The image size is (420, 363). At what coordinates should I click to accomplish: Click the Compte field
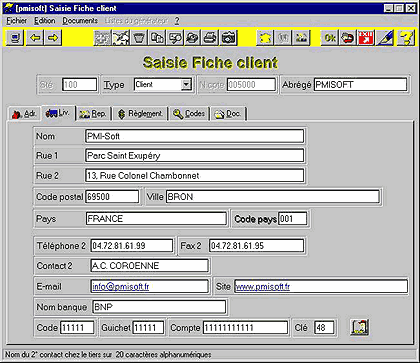245,328
